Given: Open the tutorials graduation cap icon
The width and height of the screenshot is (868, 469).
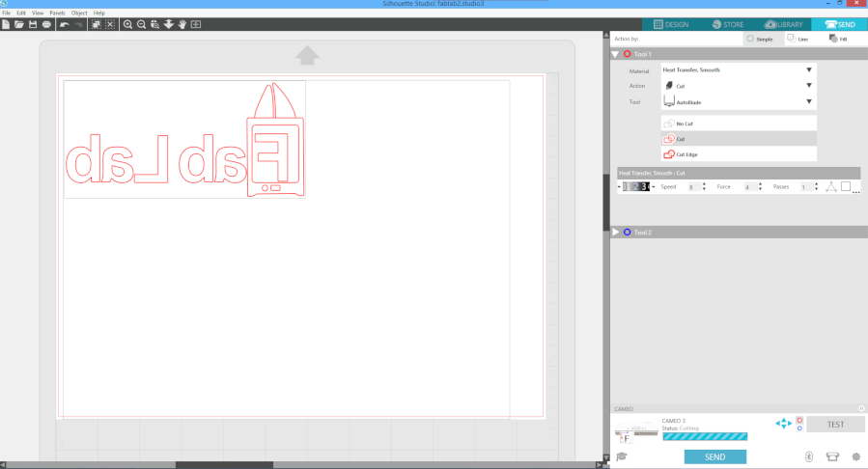Looking at the screenshot, I should click(x=622, y=456).
